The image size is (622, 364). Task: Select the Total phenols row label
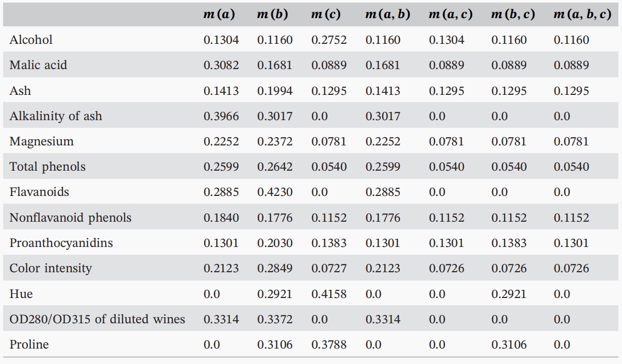coord(47,167)
